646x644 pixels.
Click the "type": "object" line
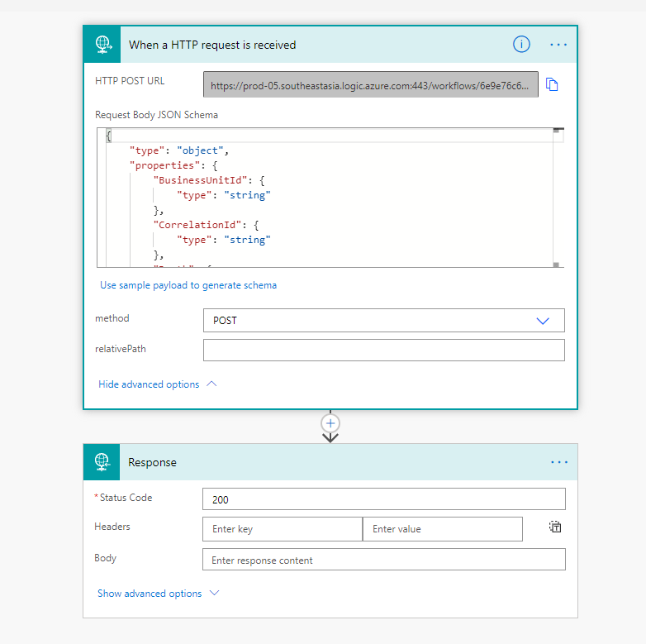click(x=178, y=150)
